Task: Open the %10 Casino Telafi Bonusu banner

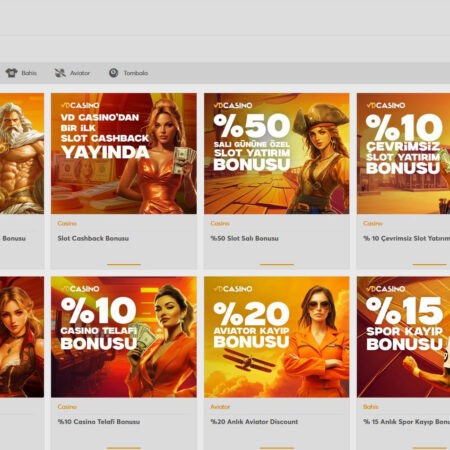Action: click(124, 337)
